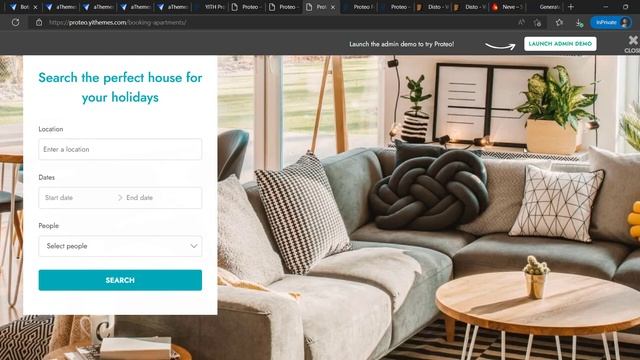
Task: Click the teal SEARCH button
Action: 120,280
